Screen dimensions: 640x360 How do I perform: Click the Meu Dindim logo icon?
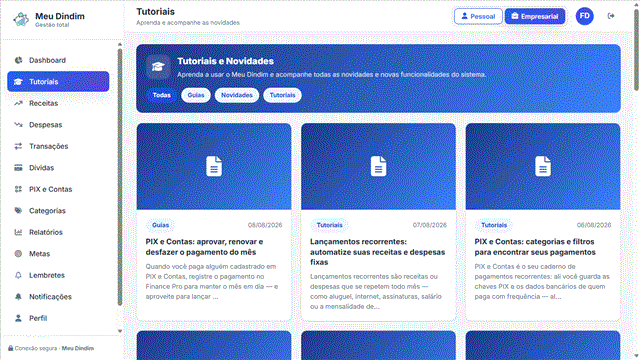21,19
